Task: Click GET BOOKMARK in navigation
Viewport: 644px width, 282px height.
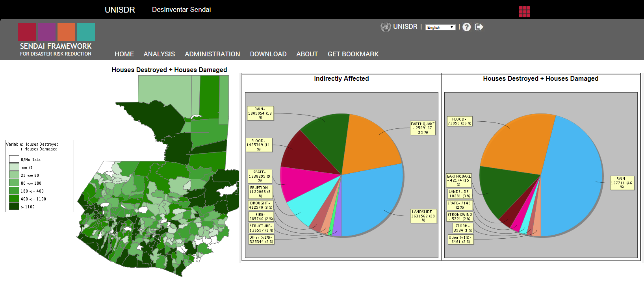Action: pos(353,54)
